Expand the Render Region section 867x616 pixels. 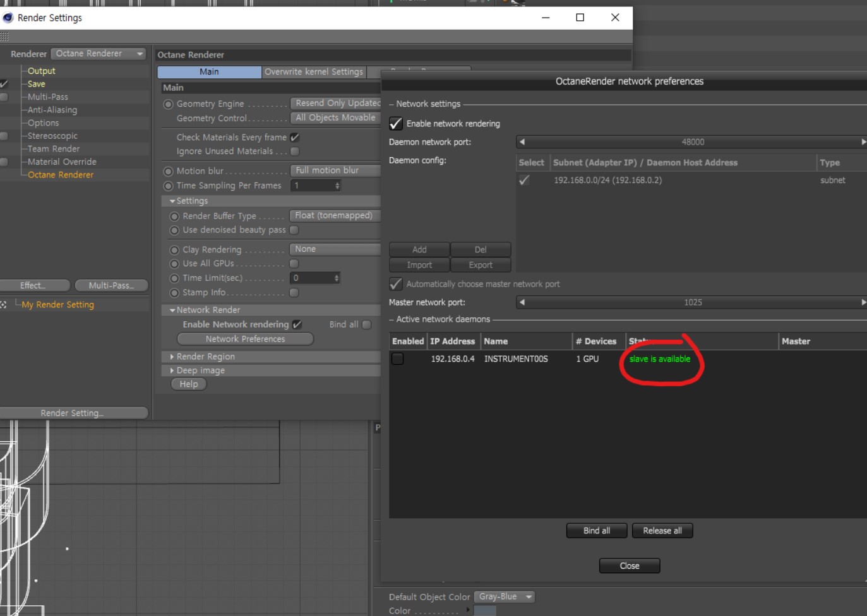coord(172,357)
